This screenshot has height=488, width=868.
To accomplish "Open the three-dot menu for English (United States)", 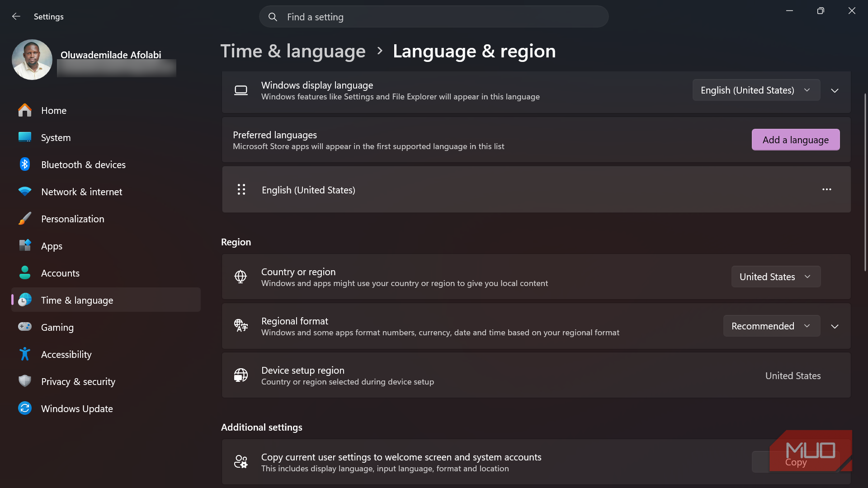I will click(827, 189).
